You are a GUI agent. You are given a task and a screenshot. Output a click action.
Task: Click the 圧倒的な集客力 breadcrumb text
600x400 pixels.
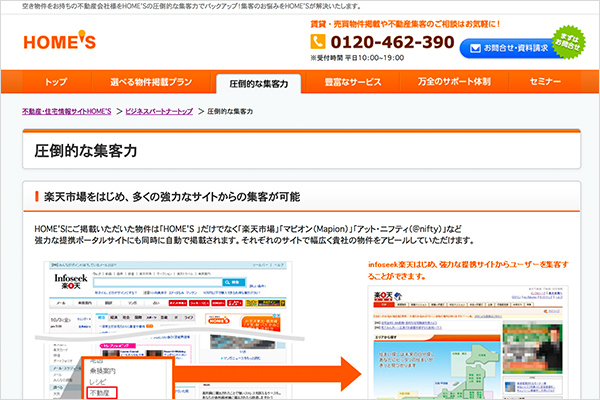pos(230,111)
